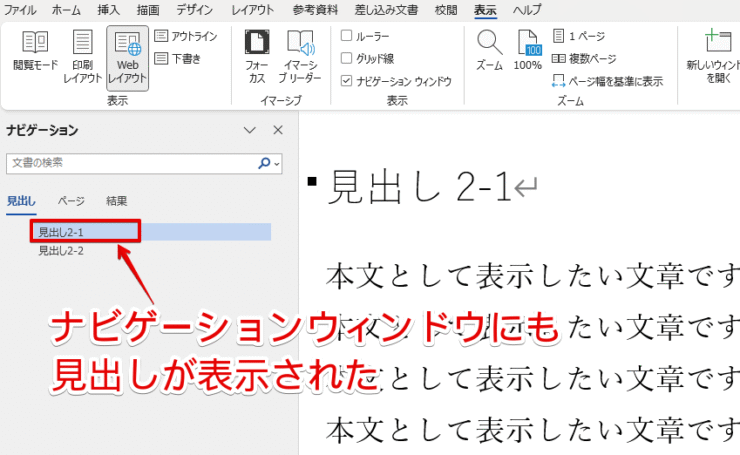Enable the ルーラー checkbox

pos(346,35)
